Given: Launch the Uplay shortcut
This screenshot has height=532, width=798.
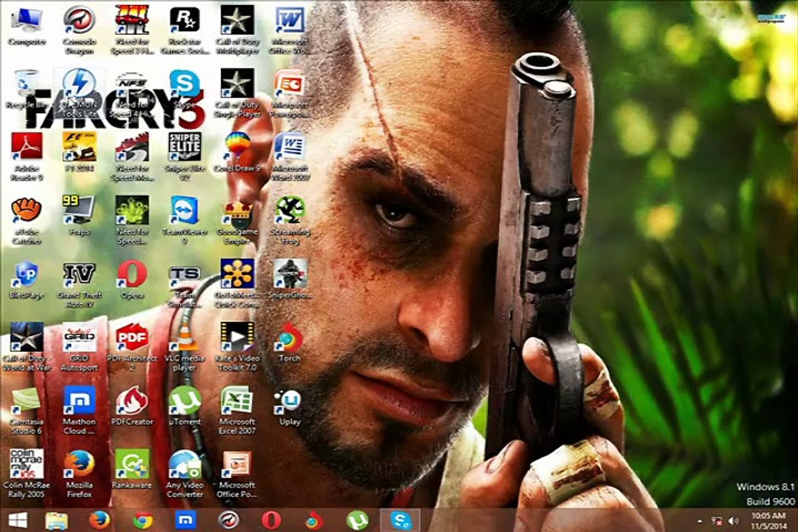Looking at the screenshot, I should click(290, 406).
